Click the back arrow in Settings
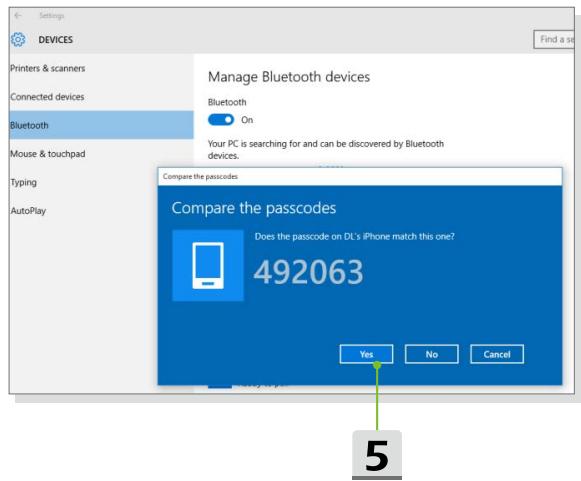This screenshot has height=481, width=581. 18,16
